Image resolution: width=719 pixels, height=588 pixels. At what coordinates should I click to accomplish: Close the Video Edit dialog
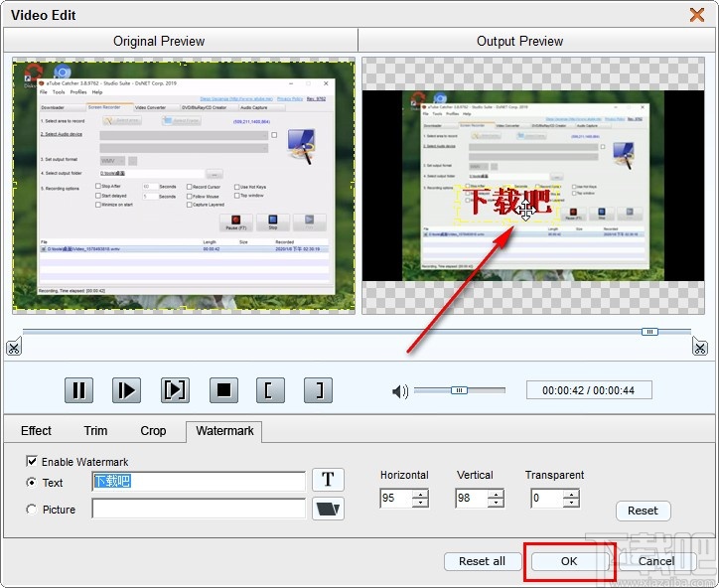697,15
